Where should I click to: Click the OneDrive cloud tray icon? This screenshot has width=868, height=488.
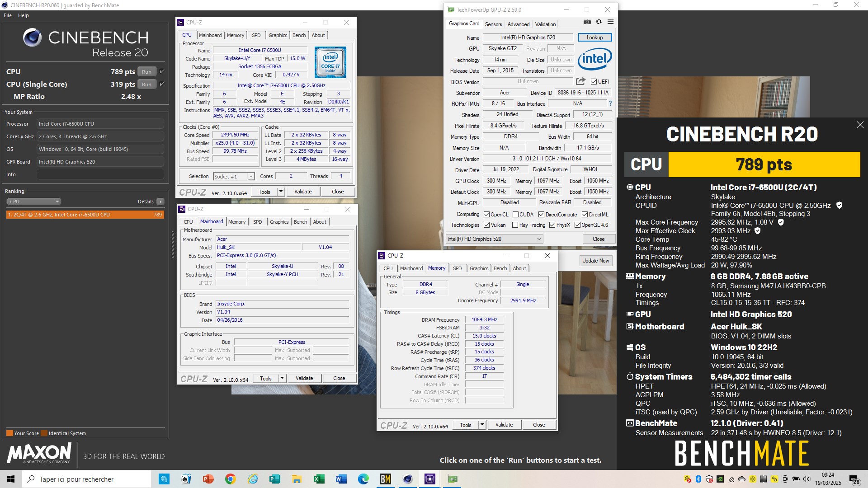coord(741,479)
